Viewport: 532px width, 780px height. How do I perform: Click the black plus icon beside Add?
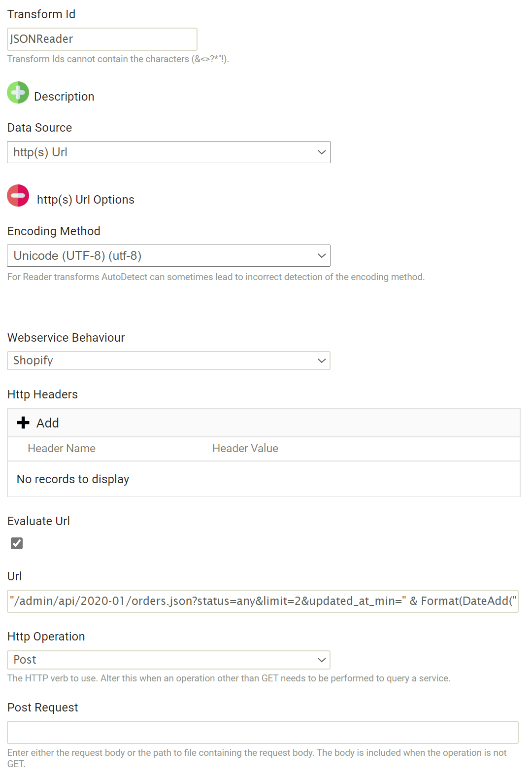[x=23, y=423]
